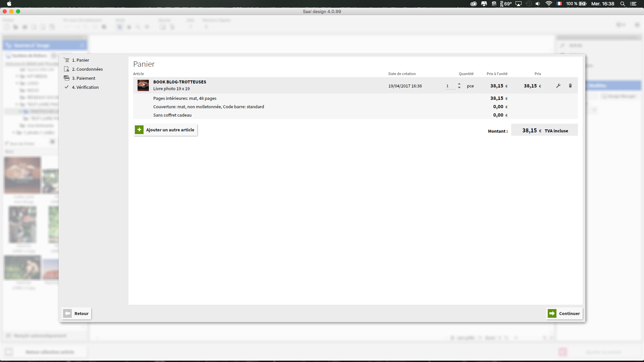644x362 pixels.
Task: Delete the article with trash icon
Action: click(570, 86)
